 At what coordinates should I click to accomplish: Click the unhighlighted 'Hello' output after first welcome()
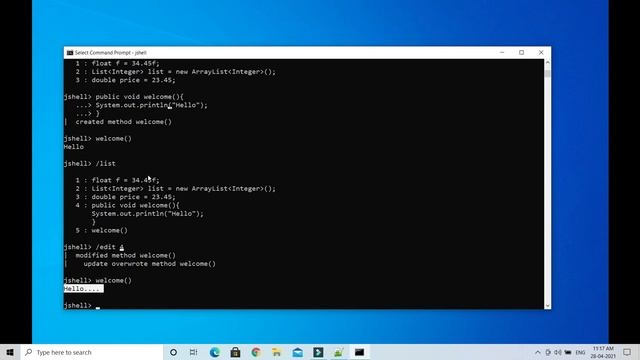(74, 147)
